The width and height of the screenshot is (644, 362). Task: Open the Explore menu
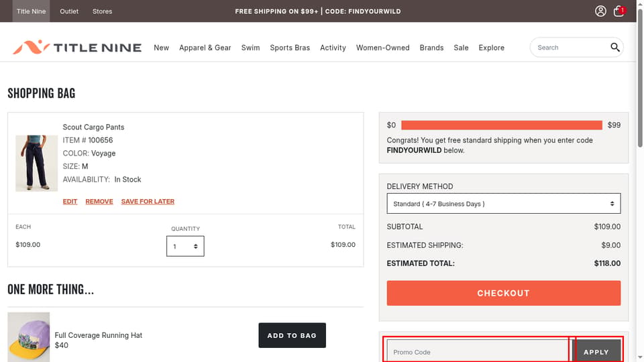point(491,48)
